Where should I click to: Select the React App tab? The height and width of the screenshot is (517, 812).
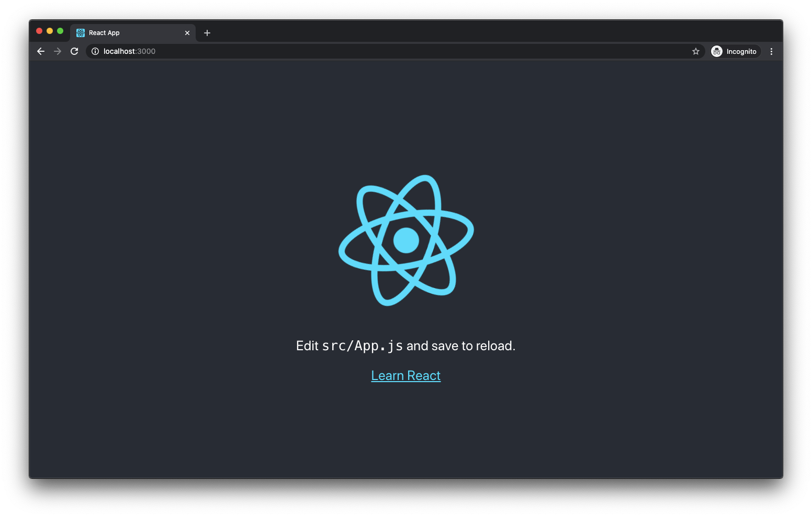(133, 33)
